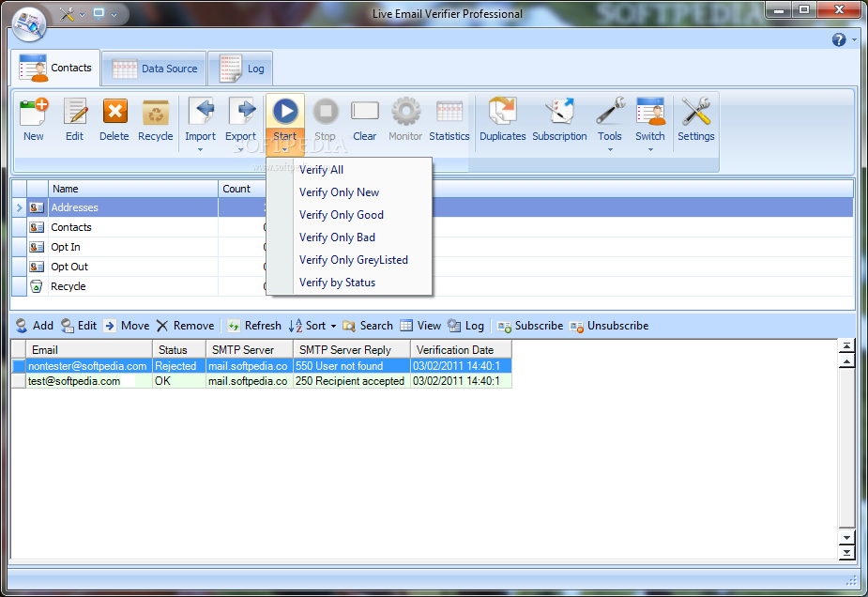Click the Email column header
The width and height of the screenshot is (868, 597).
(x=89, y=350)
